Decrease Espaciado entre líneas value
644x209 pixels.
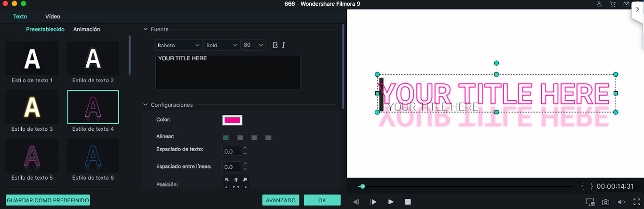(x=245, y=169)
